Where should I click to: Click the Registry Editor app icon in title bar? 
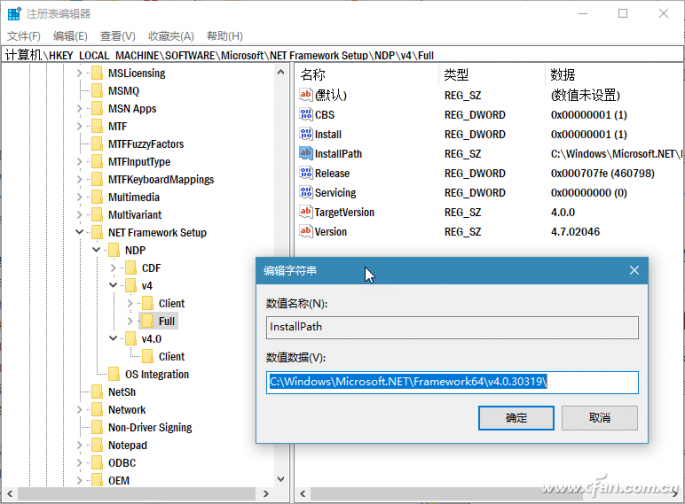[x=14, y=14]
